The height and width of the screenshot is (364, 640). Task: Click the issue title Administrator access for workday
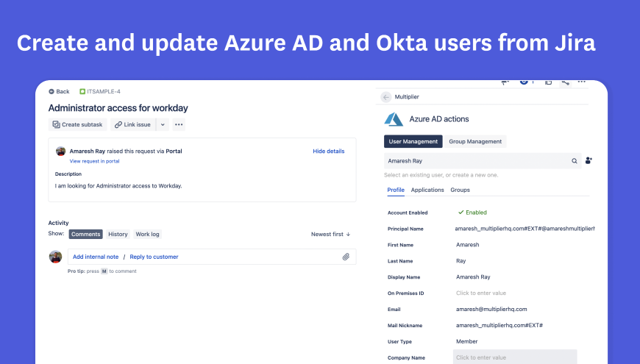pyautogui.click(x=118, y=108)
